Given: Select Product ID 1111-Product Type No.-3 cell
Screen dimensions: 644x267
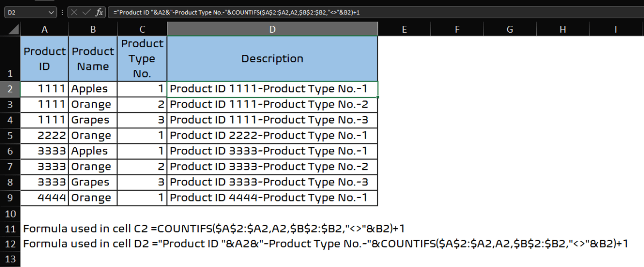Looking at the screenshot, I should click(x=273, y=120).
